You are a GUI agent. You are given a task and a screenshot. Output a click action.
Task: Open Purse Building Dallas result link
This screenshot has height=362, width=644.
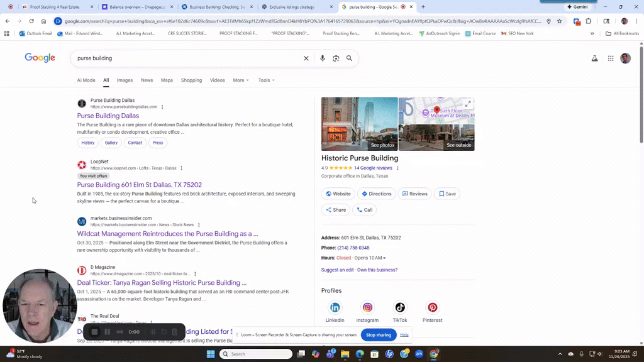108,116
